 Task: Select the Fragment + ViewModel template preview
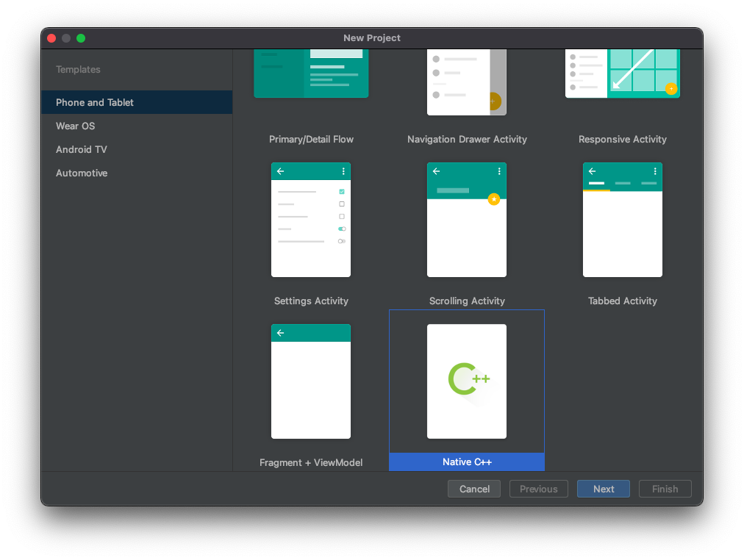point(311,381)
